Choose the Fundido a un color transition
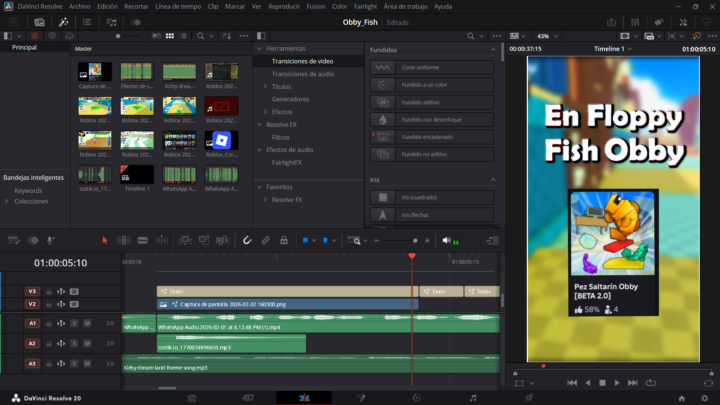Screen dimensions: 720x405 tap(432, 84)
